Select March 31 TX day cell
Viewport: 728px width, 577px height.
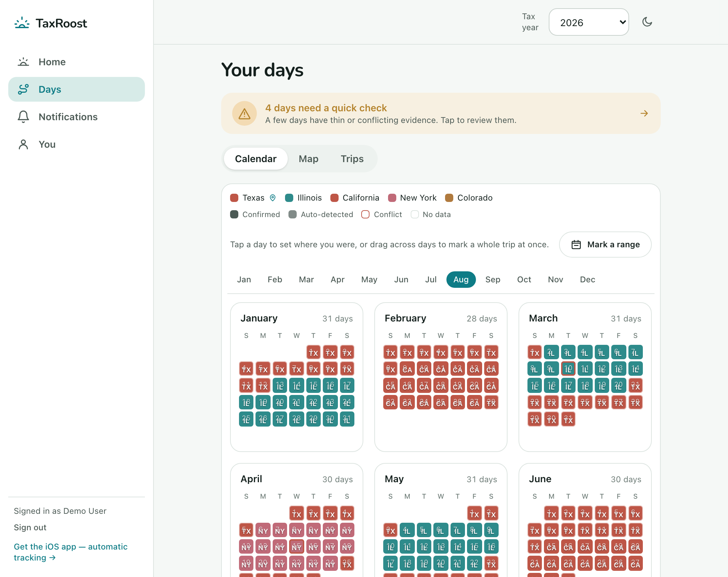point(568,419)
